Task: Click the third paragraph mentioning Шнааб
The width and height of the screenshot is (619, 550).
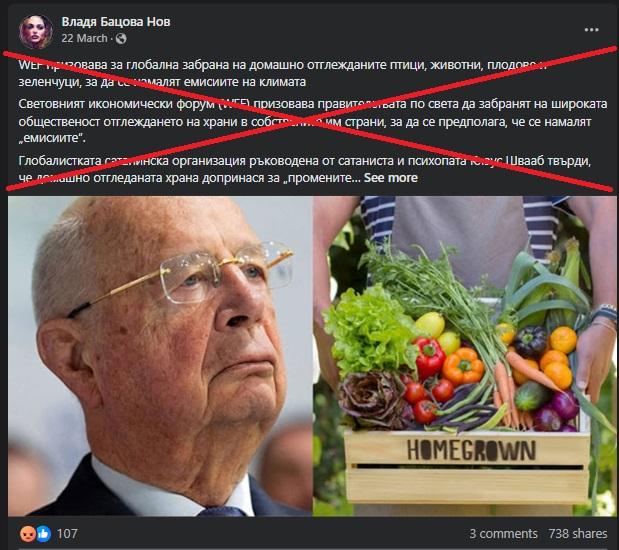Action: click(x=304, y=169)
